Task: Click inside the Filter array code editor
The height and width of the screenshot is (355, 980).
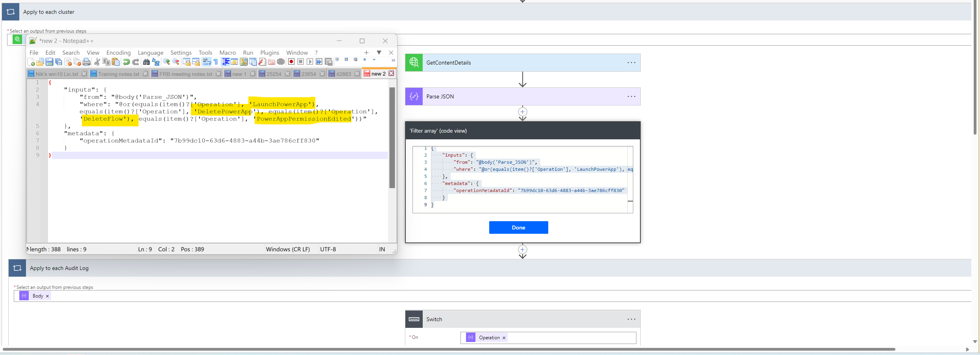Action: (x=522, y=179)
